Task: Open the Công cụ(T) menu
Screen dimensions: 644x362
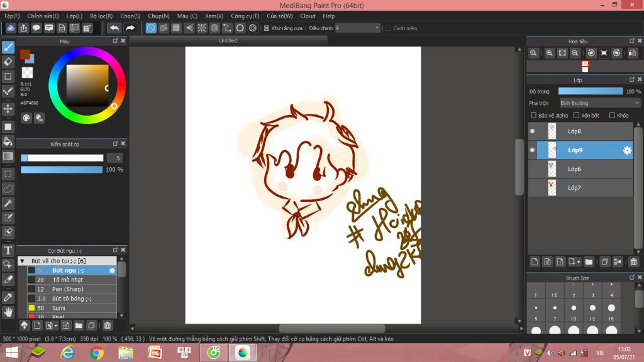Action: coord(245,16)
